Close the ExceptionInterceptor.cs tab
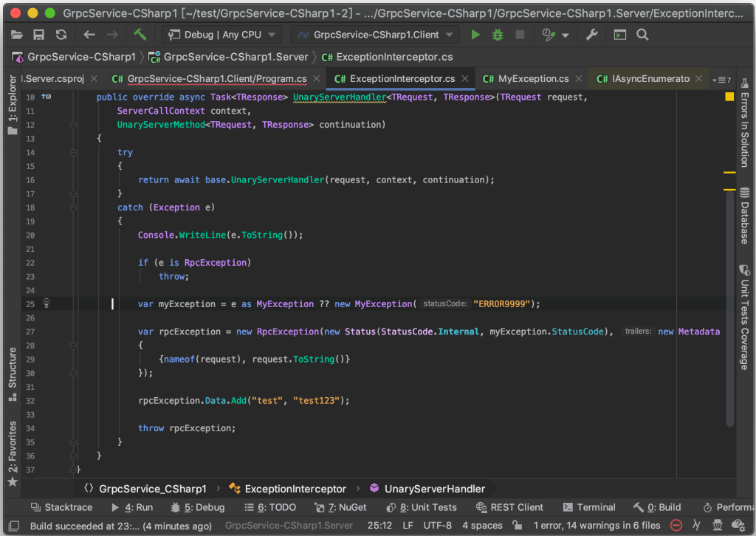Image resolution: width=756 pixels, height=536 pixels. point(465,78)
